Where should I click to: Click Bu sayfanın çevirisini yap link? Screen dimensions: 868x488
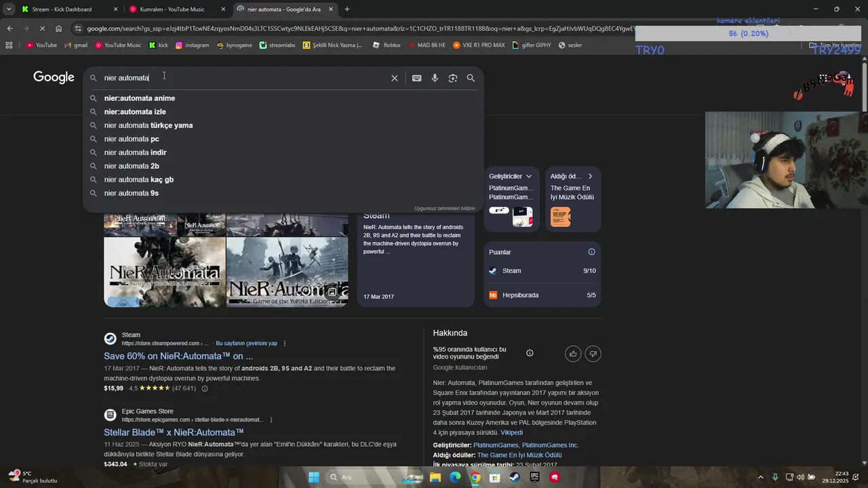246,344
